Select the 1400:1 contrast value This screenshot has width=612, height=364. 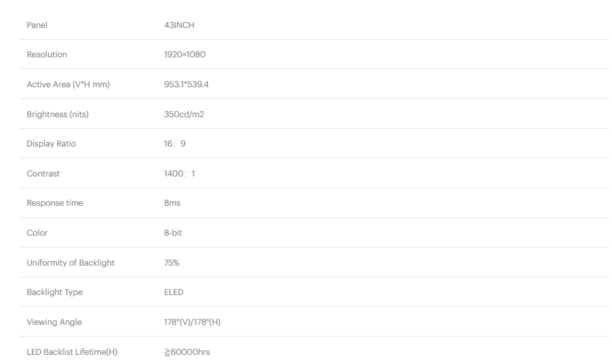point(179,174)
